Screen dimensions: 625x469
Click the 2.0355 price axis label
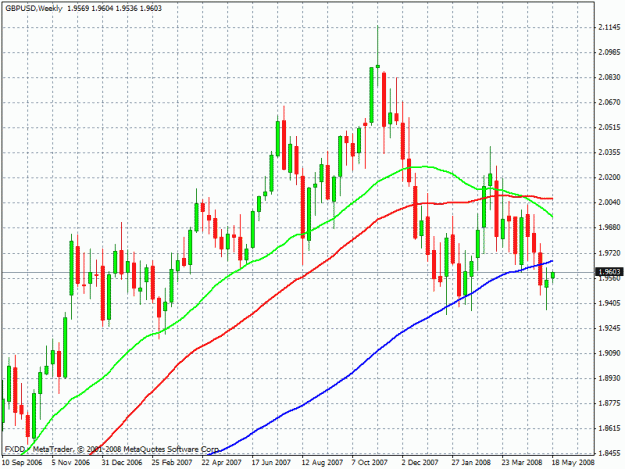coord(609,153)
